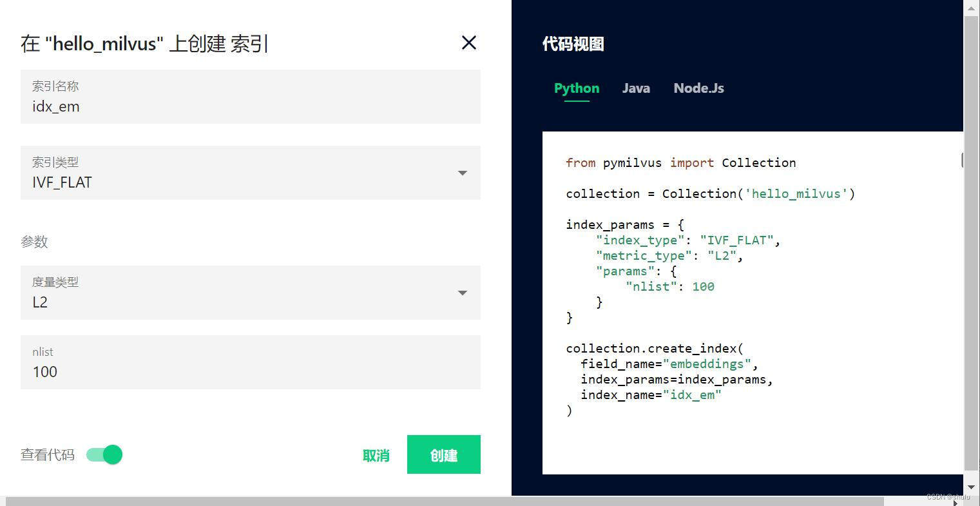Click the index_name="idx_em" line in code
Screen dimensions: 980x506
651,395
